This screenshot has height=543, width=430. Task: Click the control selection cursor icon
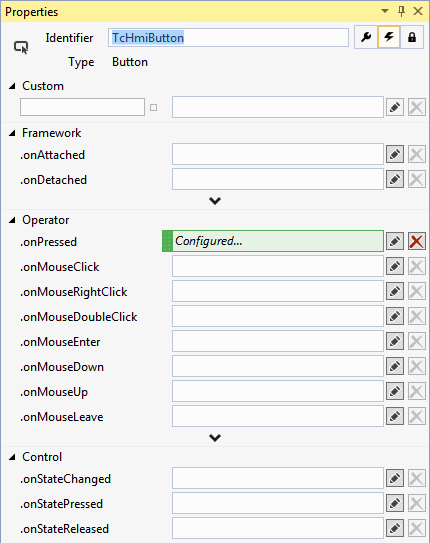(21, 47)
